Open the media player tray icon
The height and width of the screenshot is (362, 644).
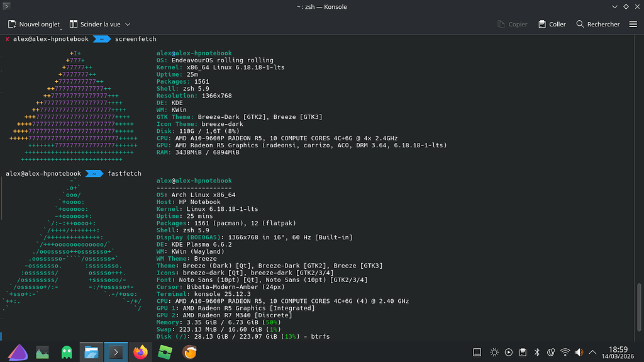click(508, 352)
